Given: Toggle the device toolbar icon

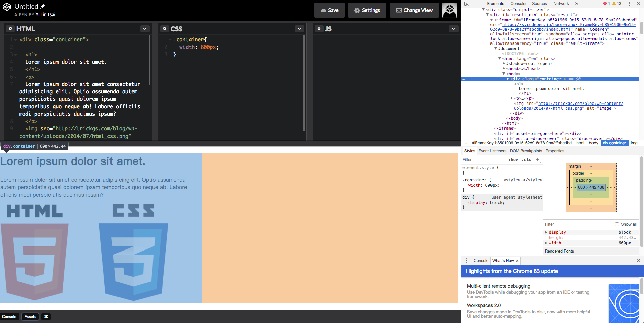Looking at the screenshot, I should 475,4.
